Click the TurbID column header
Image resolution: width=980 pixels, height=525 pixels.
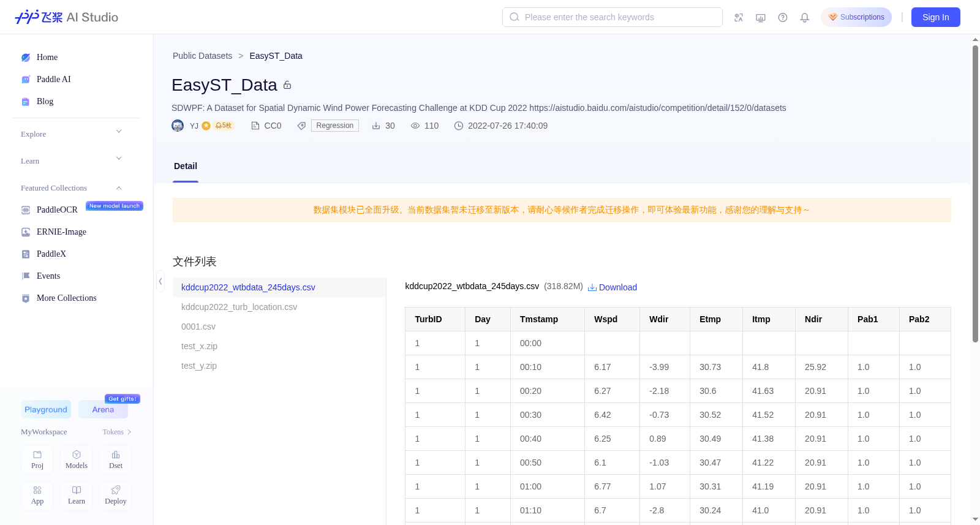tap(435, 319)
